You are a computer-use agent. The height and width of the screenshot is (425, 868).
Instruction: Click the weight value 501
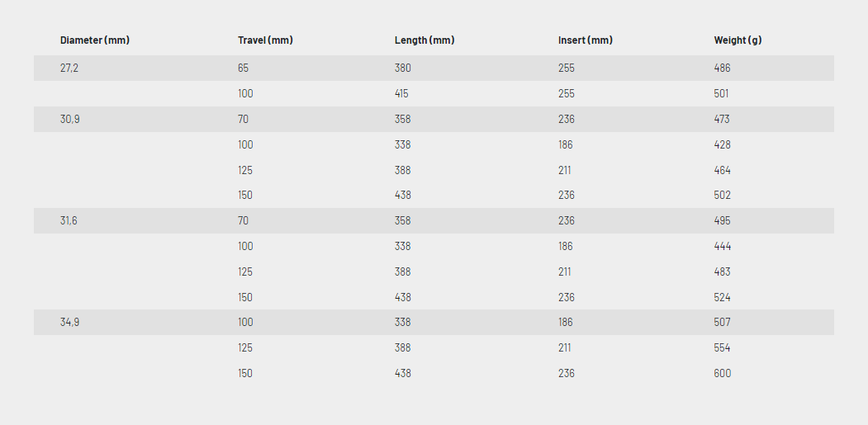[x=721, y=93]
